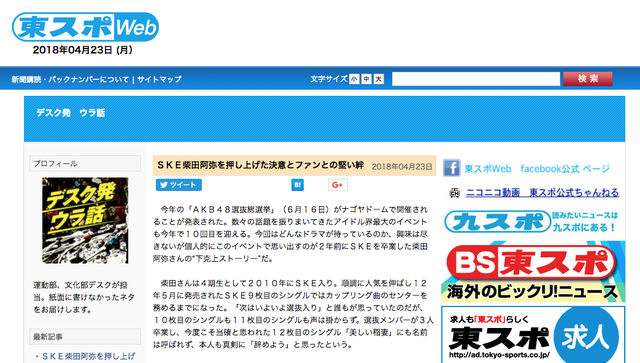
Task: Click the 最新記事 section heading
Action: tap(85, 336)
